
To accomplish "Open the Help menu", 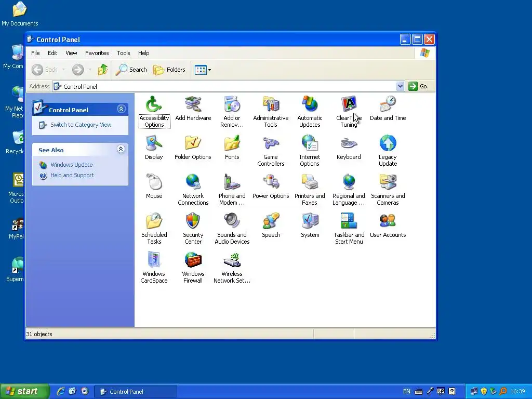I will tap(143, 53).
